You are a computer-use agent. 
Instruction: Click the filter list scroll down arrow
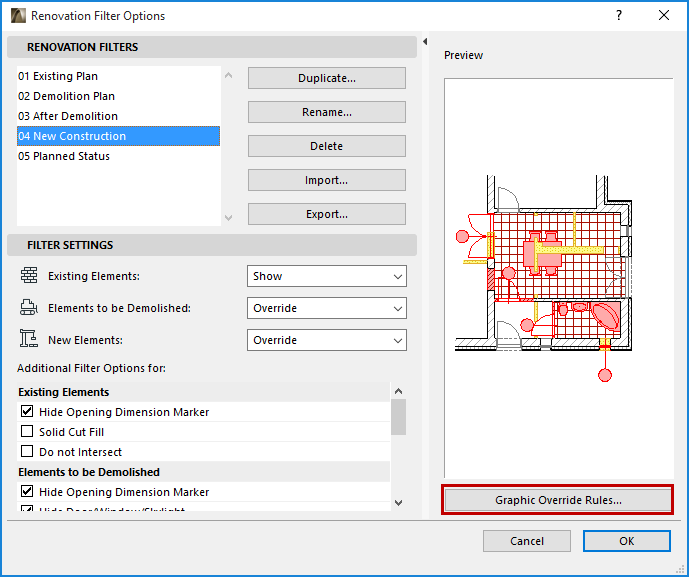(228, 218)
